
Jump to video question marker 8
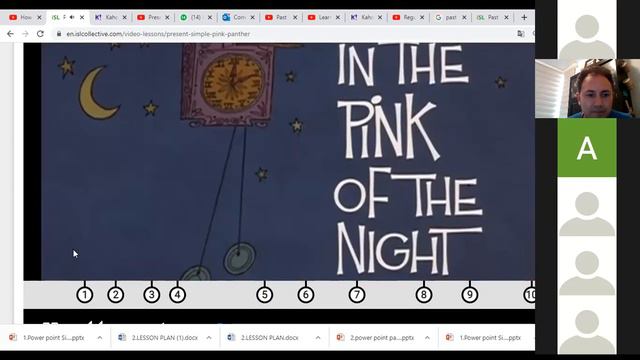424,295
